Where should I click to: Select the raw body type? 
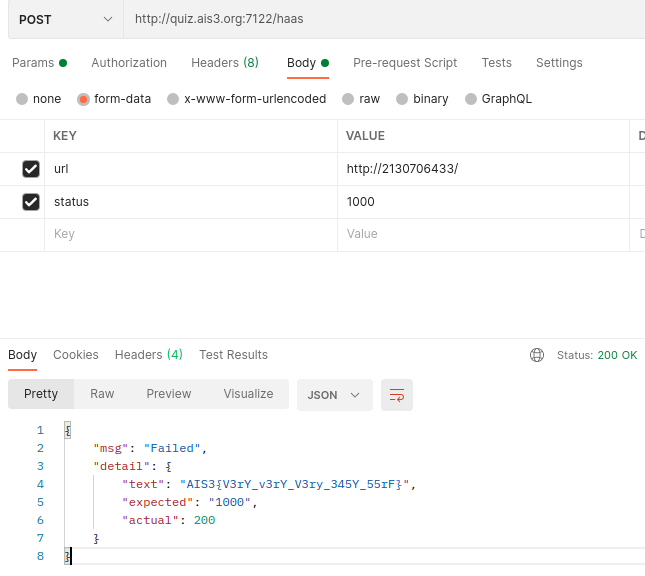click(348, 99)
